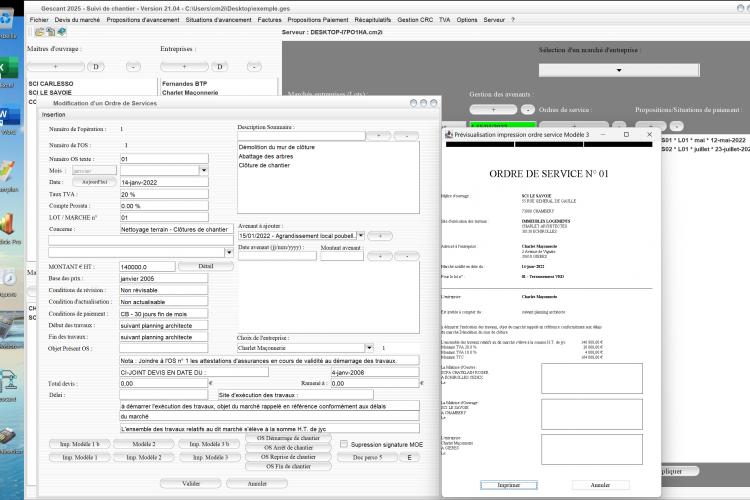The image size is (750, 500).
Task: Click Imp. Modèle 2 button
Action: 143,457
